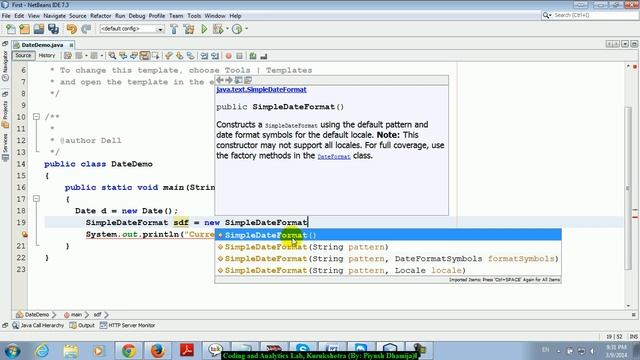Image resolution: width=640 pixels, height=360 pixels.
Task: Click the editor vertical scrollbar
Action: pos(628,188)
